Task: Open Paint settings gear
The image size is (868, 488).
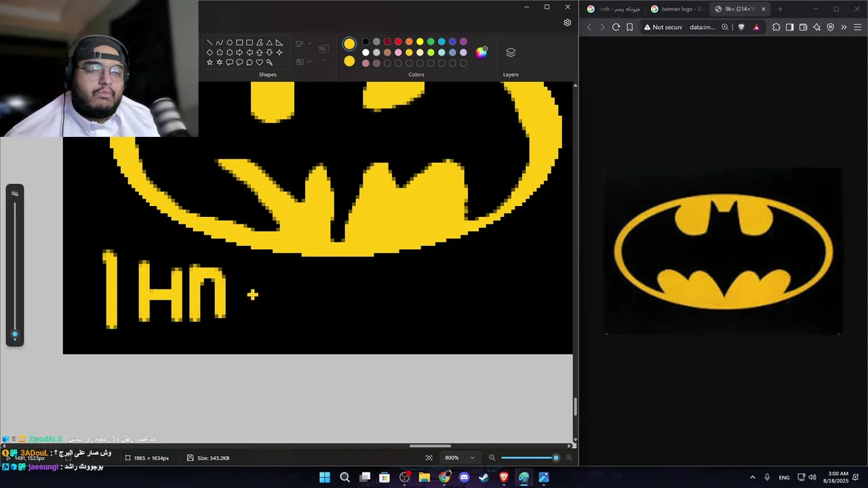Action: (568, 22)
